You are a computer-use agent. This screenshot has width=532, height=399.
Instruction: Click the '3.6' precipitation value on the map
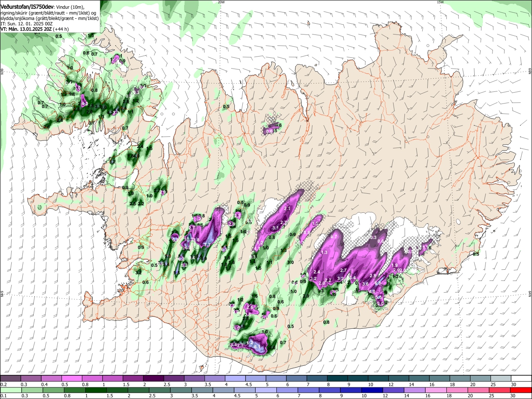tap(366, 284)
